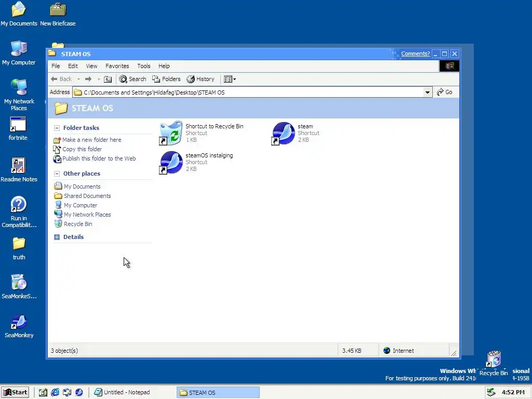Screen dimensions: 532x399
Task: Click the Comments? link in title bar
Action: 415,54
